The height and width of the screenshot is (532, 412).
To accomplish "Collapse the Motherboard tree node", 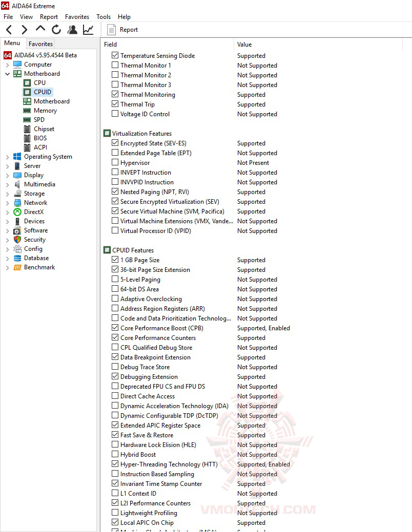I will tap(8, 74).
